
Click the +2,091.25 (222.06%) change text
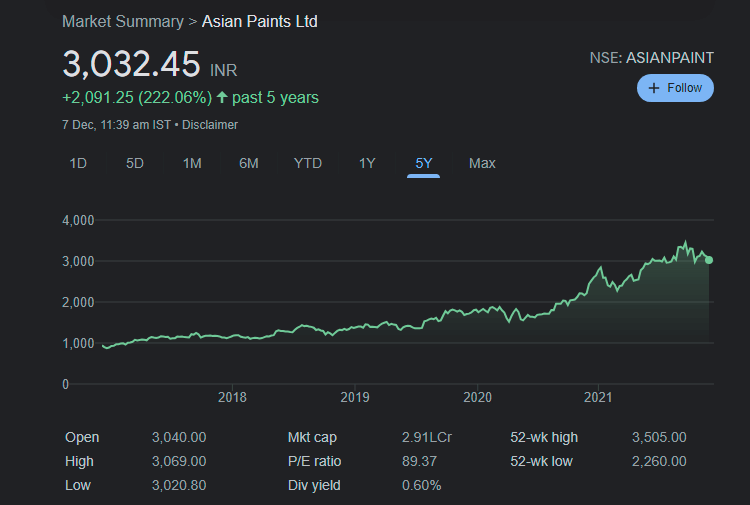[x=137, y=98]
